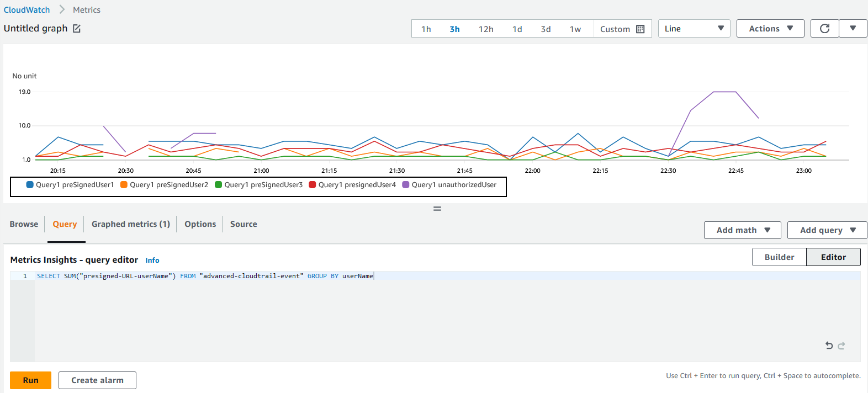Click the 21:00 time axis label
868x393 pixels.
coord(261,171)
